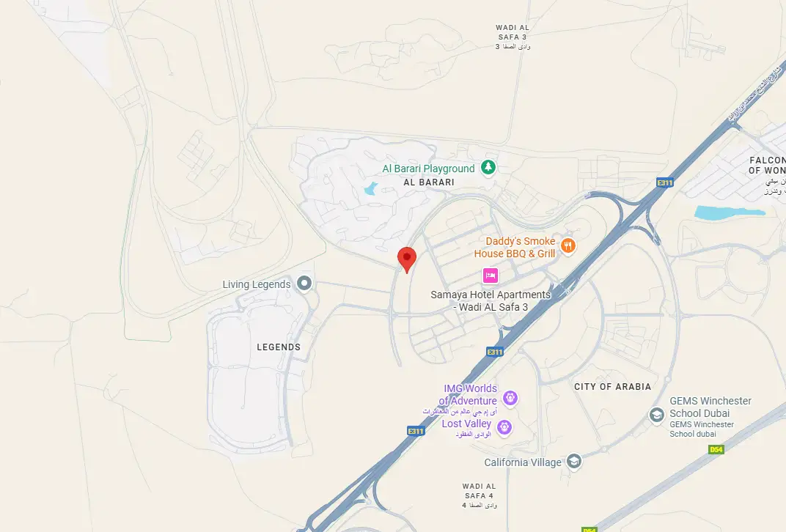The width and height of the screenshot is (786, 532).
Task: Select the green D54 road shield
Action: 716,449
